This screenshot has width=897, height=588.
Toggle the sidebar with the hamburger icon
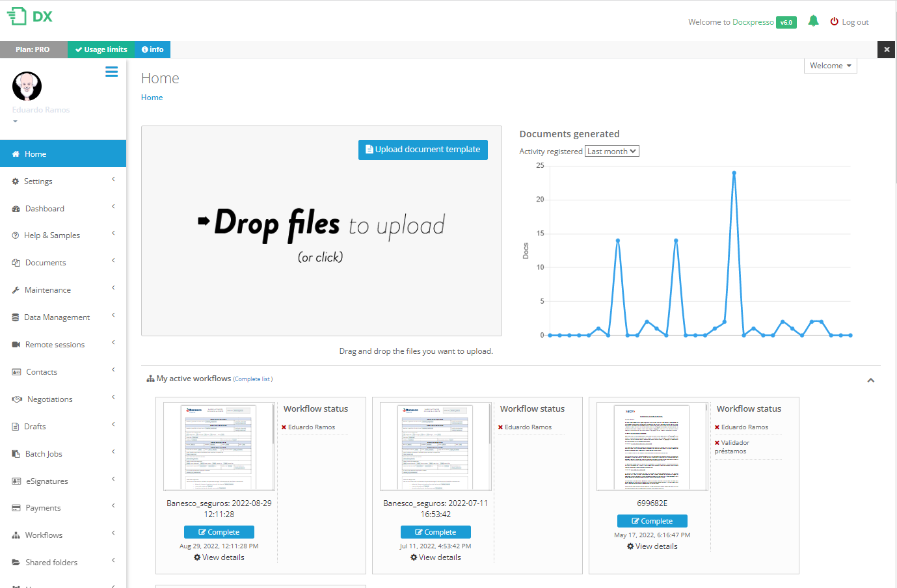click(x=111, y=72)
